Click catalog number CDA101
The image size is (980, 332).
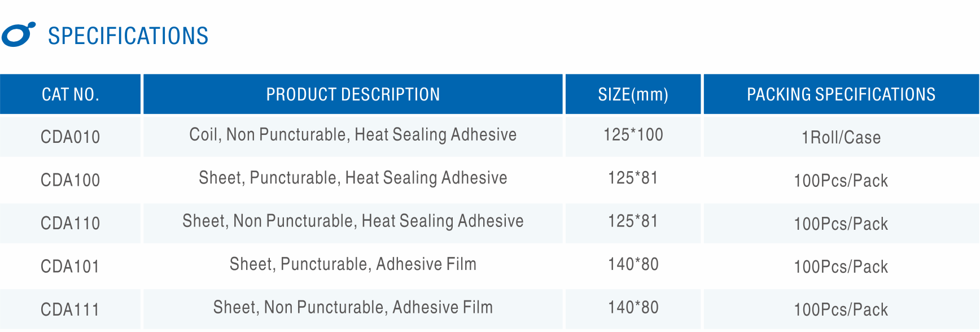point(71,267)
